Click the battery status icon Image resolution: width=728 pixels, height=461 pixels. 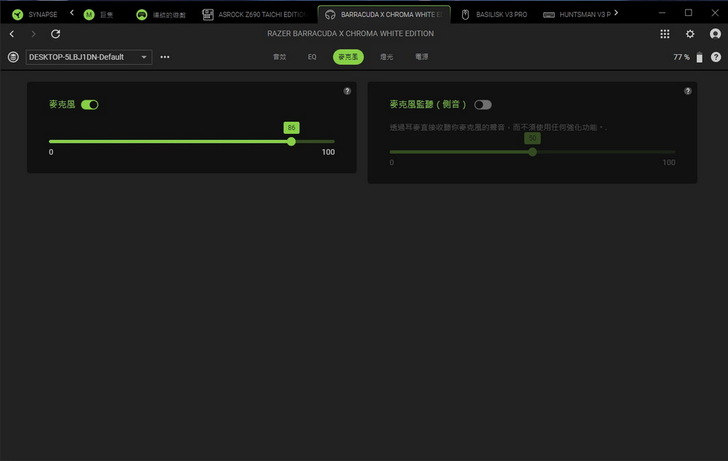pos(700,58)
